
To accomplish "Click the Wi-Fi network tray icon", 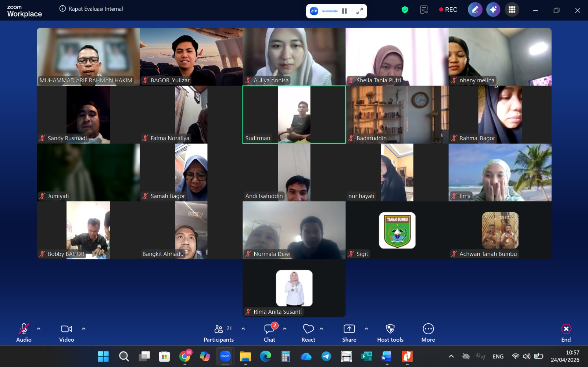I will (516, 356).
